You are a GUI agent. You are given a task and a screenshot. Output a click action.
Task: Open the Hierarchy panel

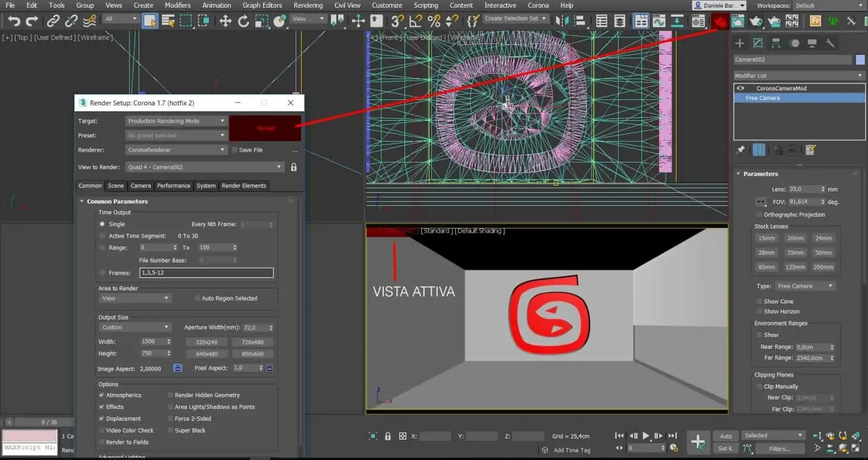click(776, 43)
